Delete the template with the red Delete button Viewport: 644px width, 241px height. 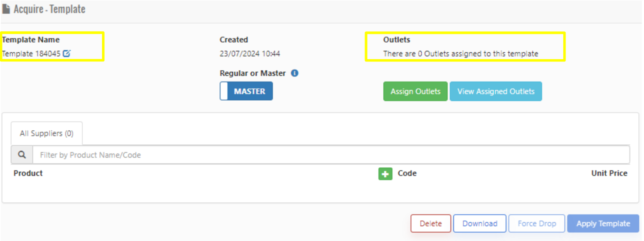point(430,224)
